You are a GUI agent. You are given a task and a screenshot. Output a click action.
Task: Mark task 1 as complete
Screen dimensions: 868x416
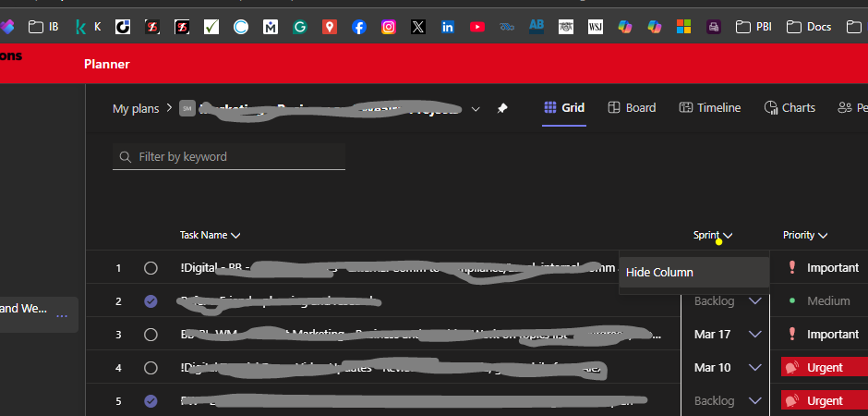pos(151,268)
